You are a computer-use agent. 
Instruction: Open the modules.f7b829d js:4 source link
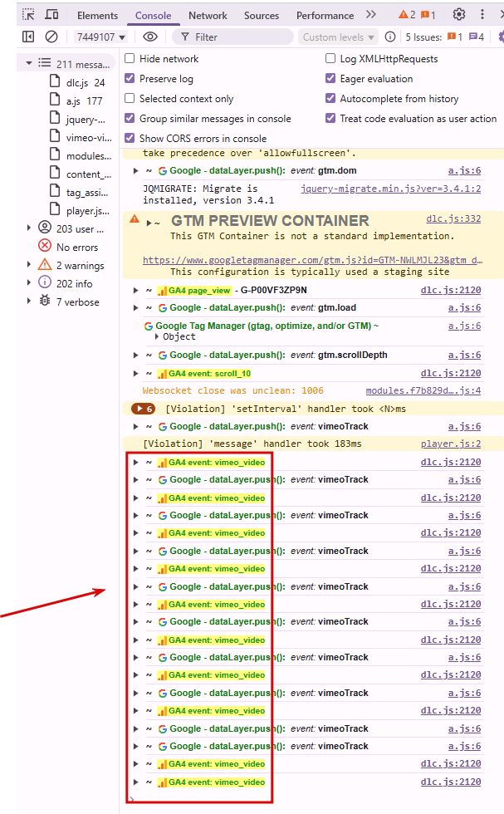coord(423,390)
